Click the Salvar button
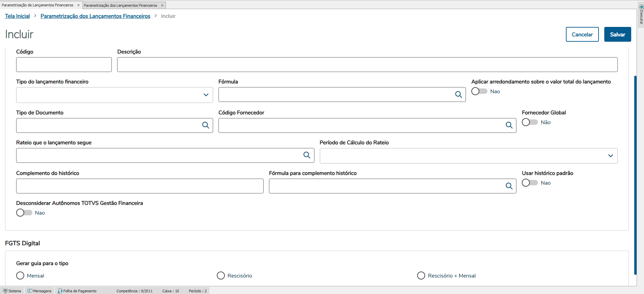This screenshot has width=644, height=294. click(617, 34)
